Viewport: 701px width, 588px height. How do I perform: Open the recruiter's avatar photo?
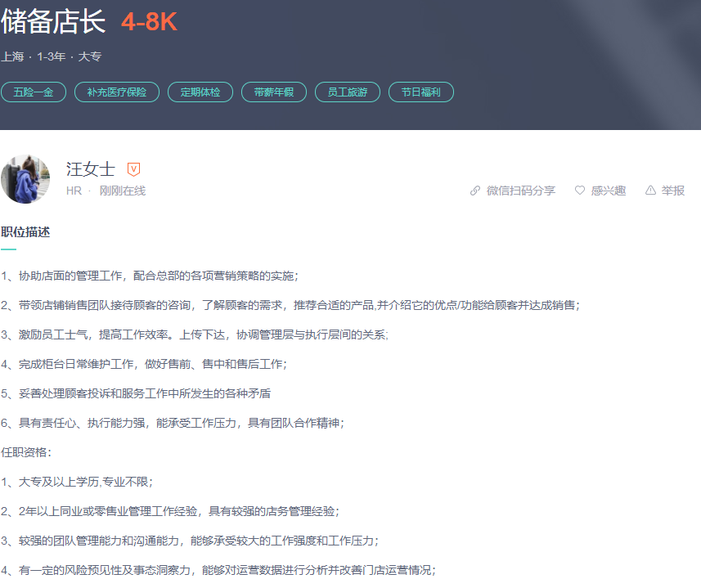(x=25, y=179)
